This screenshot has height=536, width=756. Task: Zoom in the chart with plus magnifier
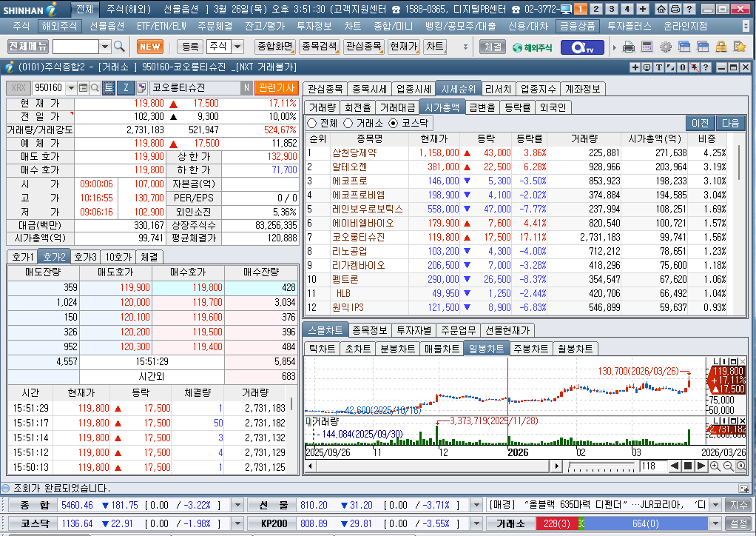(715, 466)
